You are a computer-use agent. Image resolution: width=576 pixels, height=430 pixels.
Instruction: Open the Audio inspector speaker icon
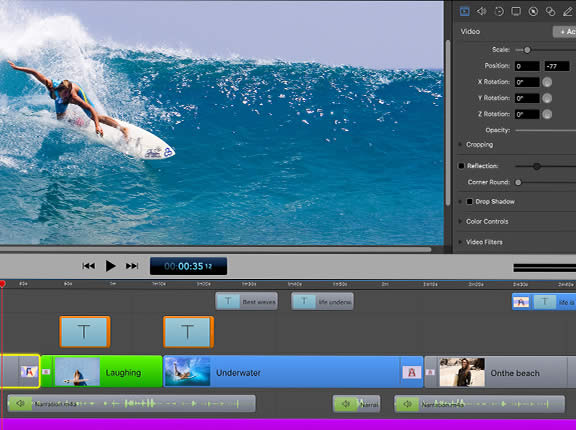(x=482, y=11)
